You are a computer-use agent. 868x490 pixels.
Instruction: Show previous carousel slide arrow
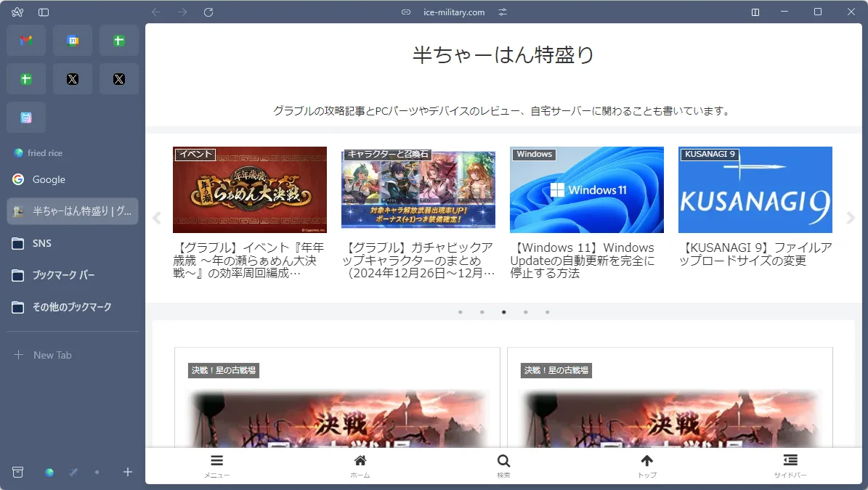coord(157,218)
